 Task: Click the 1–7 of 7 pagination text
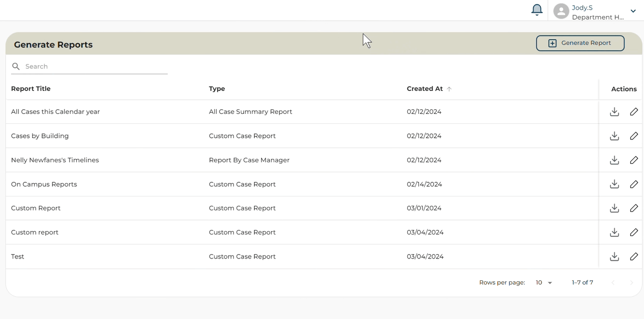[583, 283]
